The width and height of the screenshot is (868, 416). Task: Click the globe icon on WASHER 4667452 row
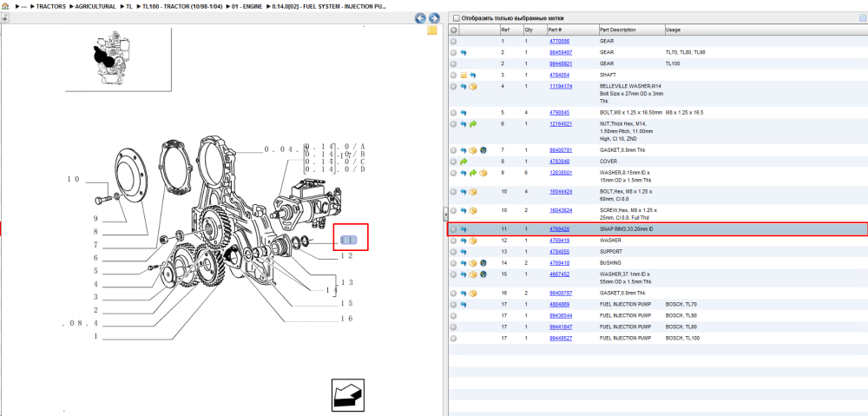tap(483, 274)
